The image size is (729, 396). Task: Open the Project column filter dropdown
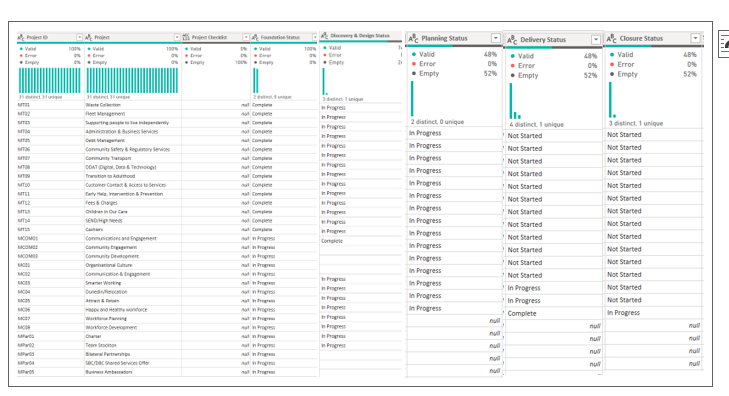177,37
